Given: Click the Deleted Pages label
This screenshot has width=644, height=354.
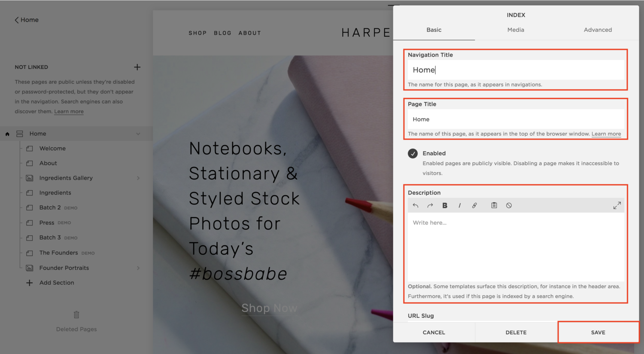Looking at the screenshot, I should 76,330.
